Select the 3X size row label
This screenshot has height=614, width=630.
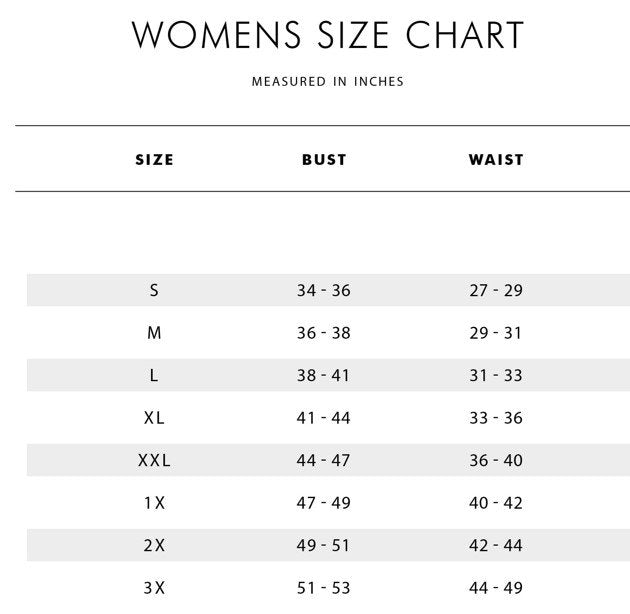click(x=154, y=588)
